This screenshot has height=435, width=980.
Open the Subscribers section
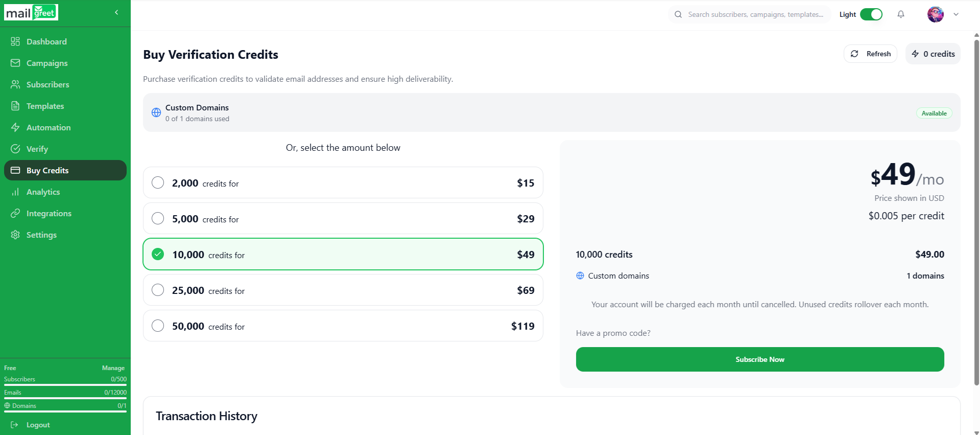(47, 84)
